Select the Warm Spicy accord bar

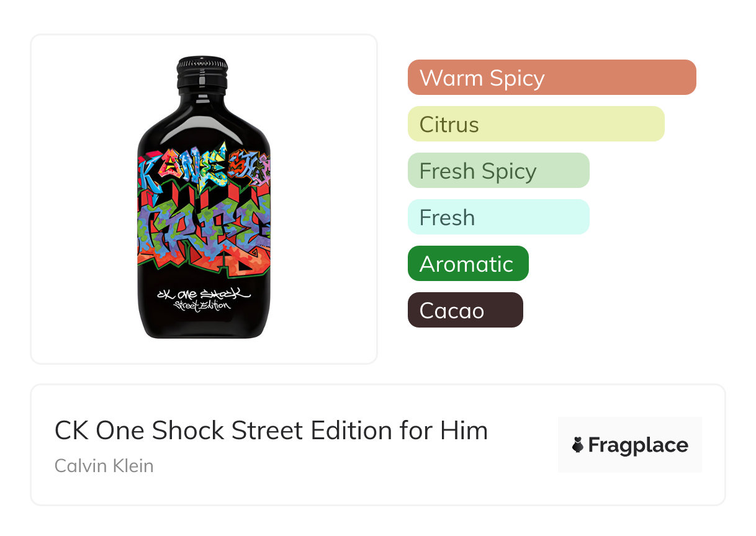coord(552,78)
